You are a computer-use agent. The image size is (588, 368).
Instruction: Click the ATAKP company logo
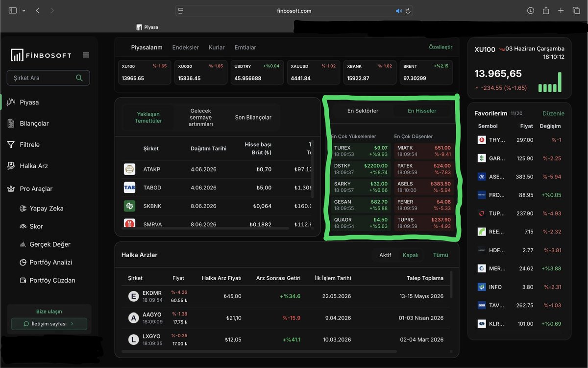129,169
